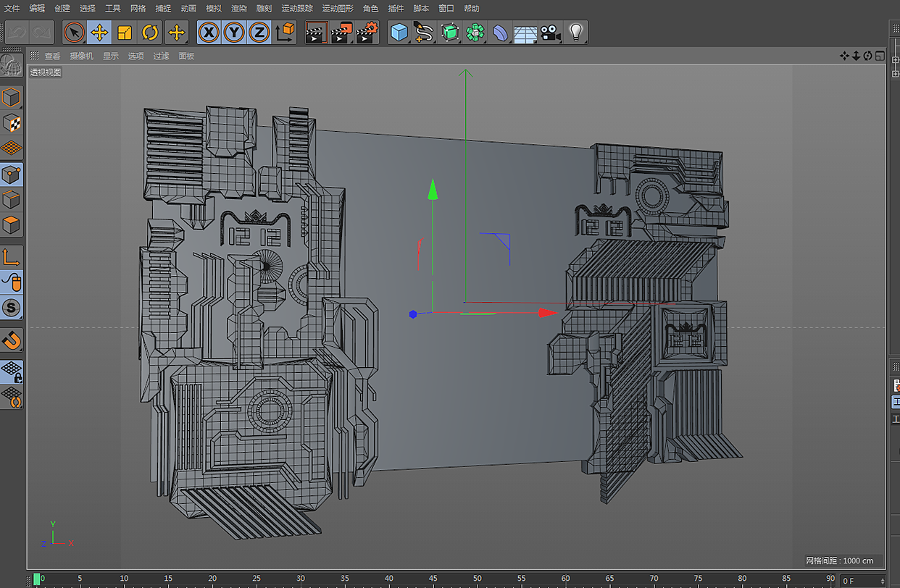The height and width of the screenshot is (588, 900).
Task: Click the recent tool cross icon
Action: point(176,33)
